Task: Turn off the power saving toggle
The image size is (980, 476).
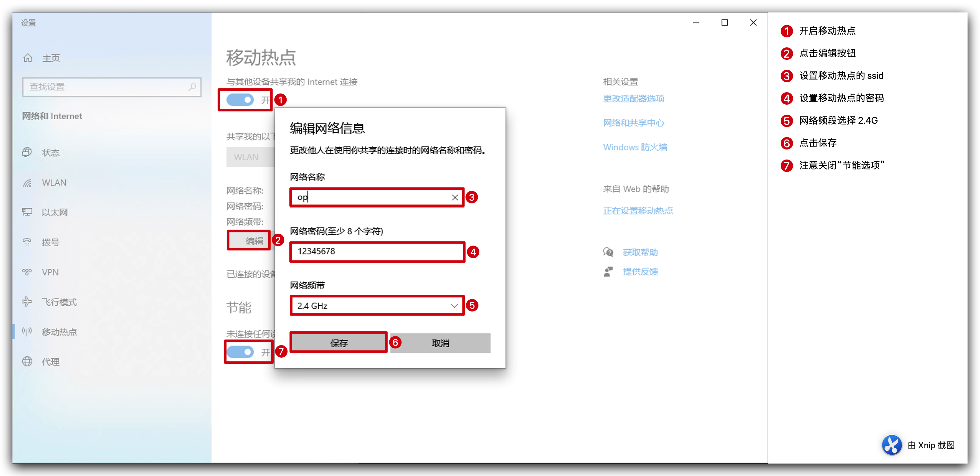Action: (240, 352)
